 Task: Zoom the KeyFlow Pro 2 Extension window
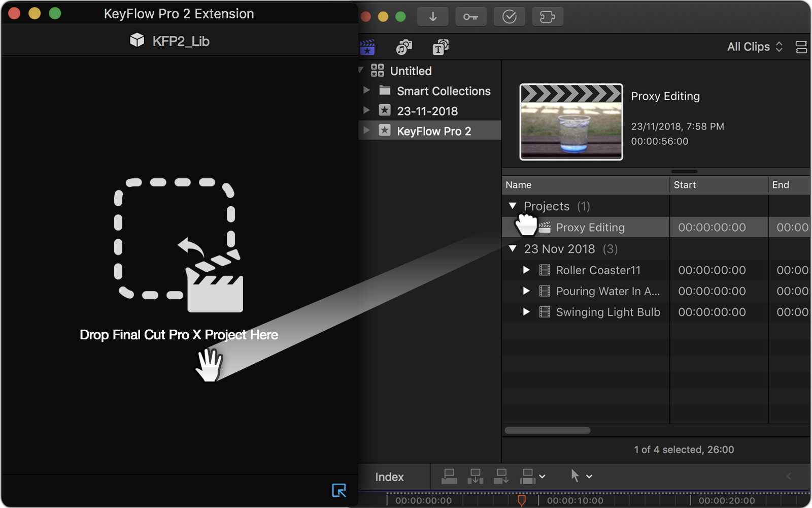point(55,14)
